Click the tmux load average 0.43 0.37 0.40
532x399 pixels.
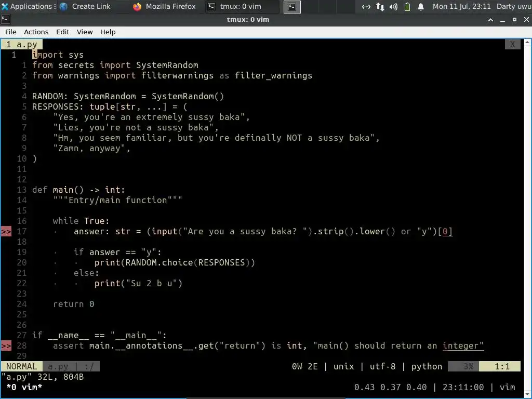coord(390,387)
